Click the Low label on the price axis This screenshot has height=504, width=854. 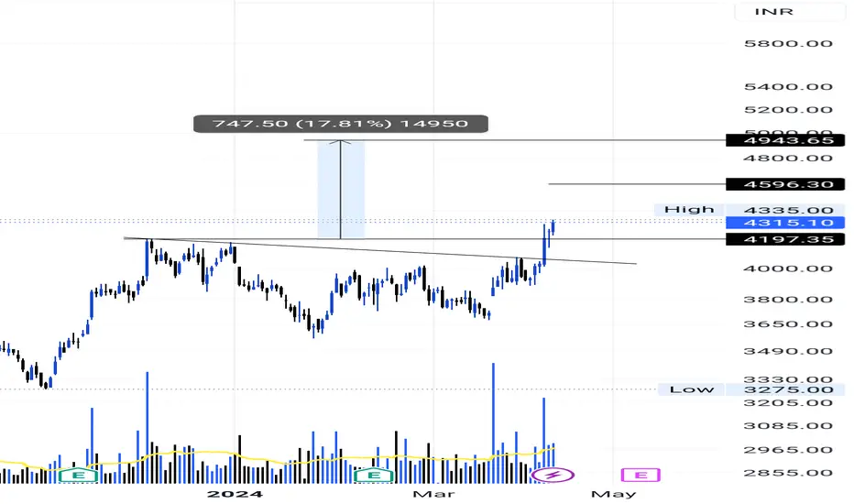[x=691, y=389]
